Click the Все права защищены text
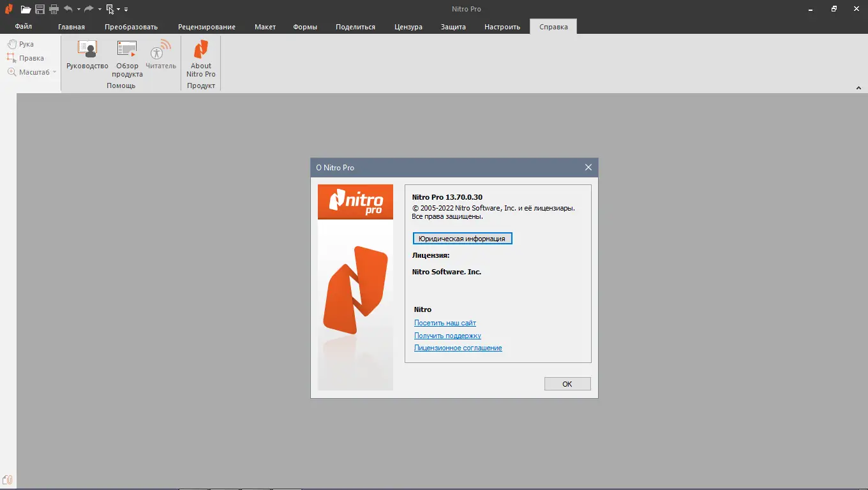Viewport: 868px width, 490px height. [447, 216]
